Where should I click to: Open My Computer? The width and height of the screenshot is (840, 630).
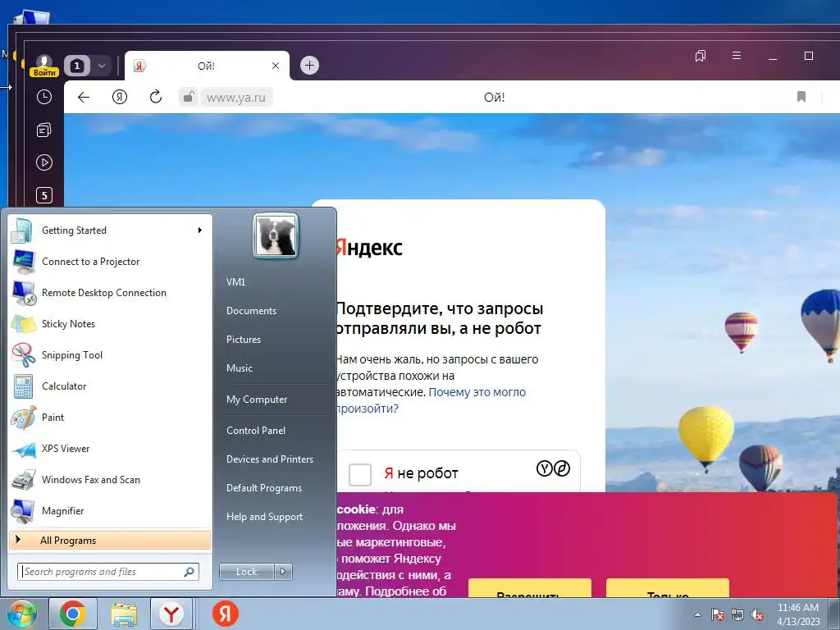(x=257, y=399)
